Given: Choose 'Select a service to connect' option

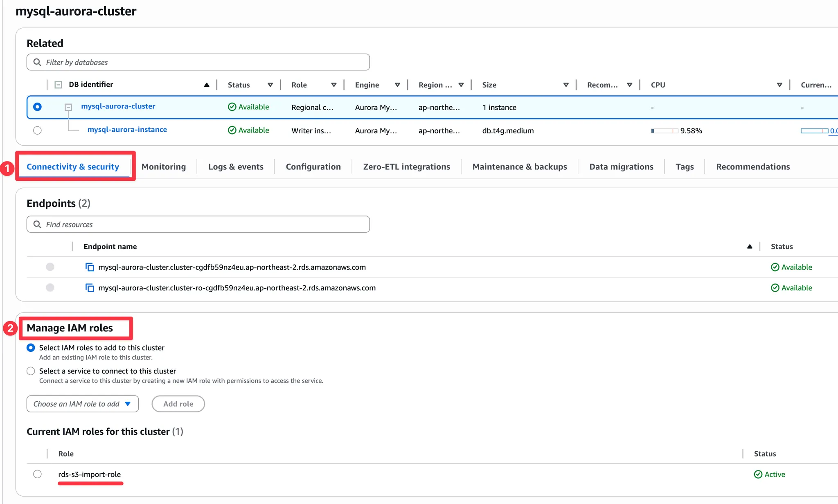Looking at the screenshot, I should click(31, 371).
